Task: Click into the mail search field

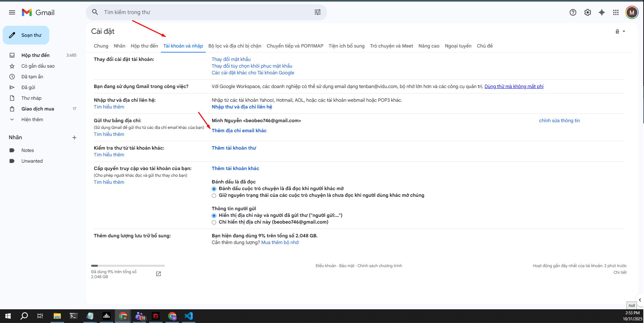Action: point(201,12)
